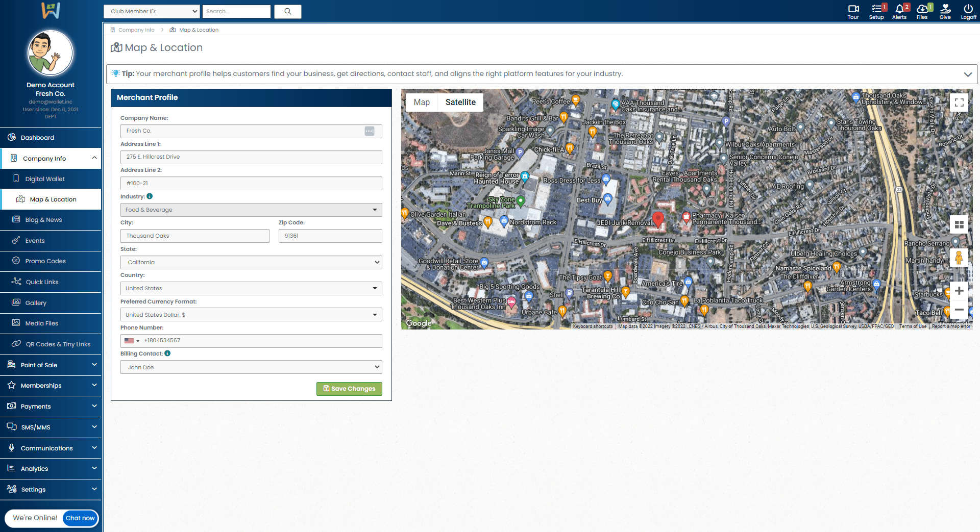Click the Street View pegman icon
This screenshot has width=980, height=532.
click(x=959, y=258)
